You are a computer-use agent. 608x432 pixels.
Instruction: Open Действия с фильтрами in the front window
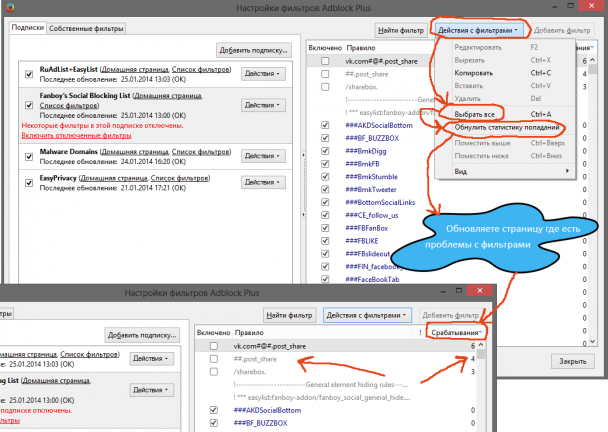[366, 315]
